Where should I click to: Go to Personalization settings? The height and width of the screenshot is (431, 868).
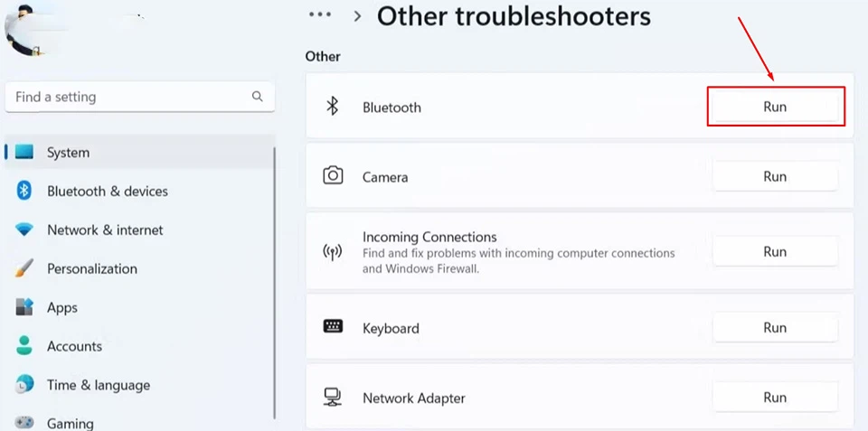pyautogui.click(x=91, y=269)
